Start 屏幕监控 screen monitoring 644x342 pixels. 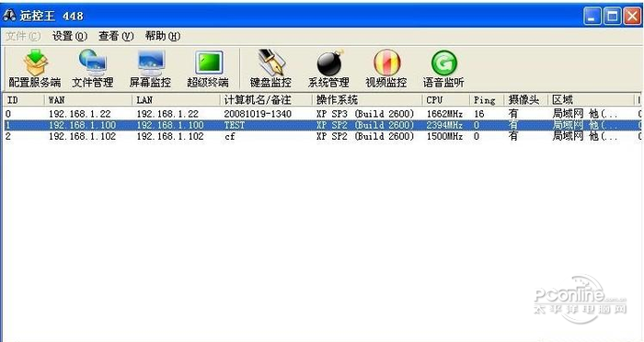(150, 69)
